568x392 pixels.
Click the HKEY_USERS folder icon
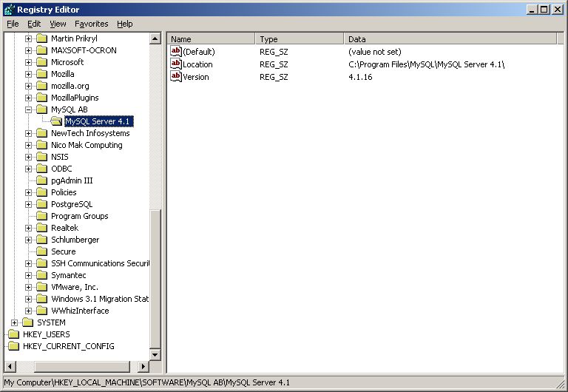tap(13, 334)
